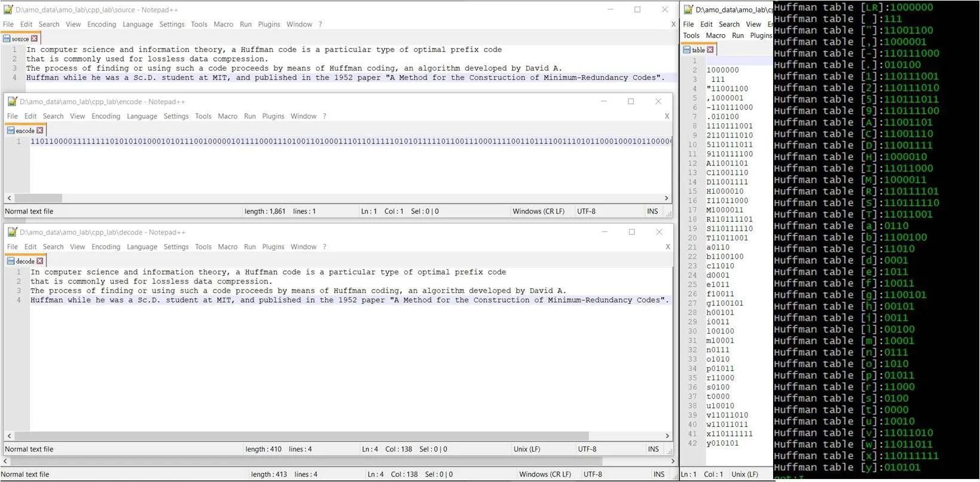Click "UTF-8" in the encode window status bar
This screenshot has width=980, height=482.
(x=587, y=212)
